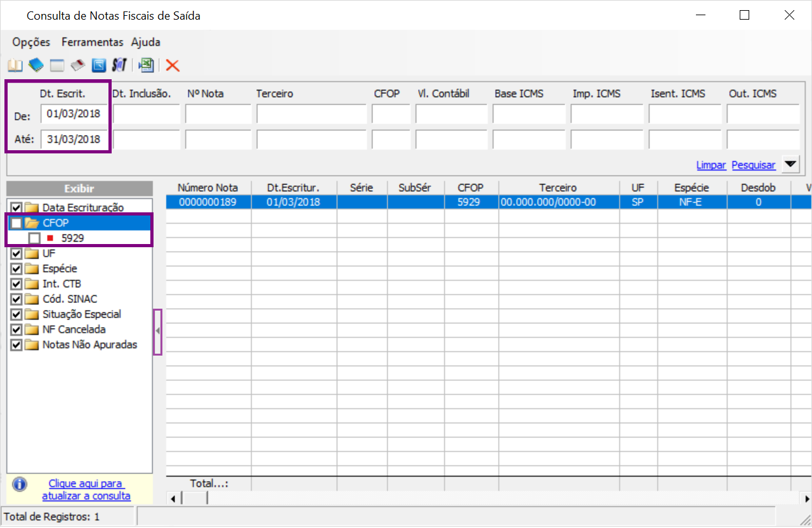Click the blue info icon
This screenshot has height=528, width=812.
point(20,484)
